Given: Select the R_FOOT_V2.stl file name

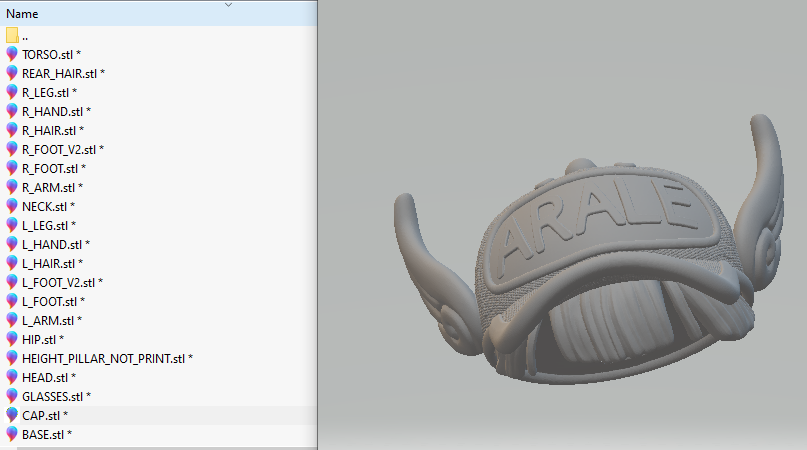Looking at the screenshot, I should [x=63, y=150].
